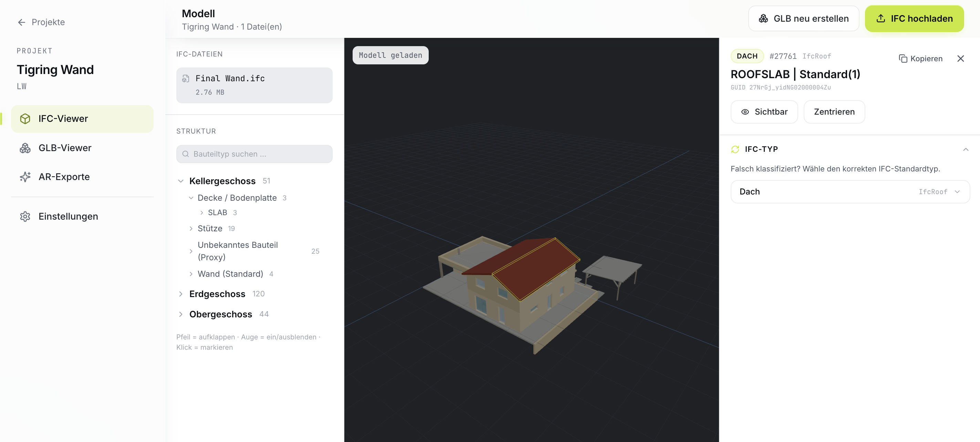Expand the Obergeschoss storey
The image size is (980, 442).
pyautogui.click(x=181, y=314)
